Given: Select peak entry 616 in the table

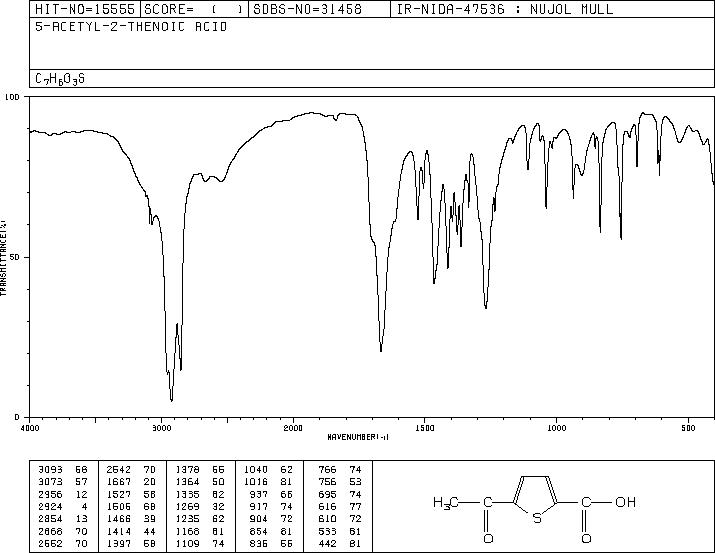Looking at the screenshot, I should click(x=327, y=506).
